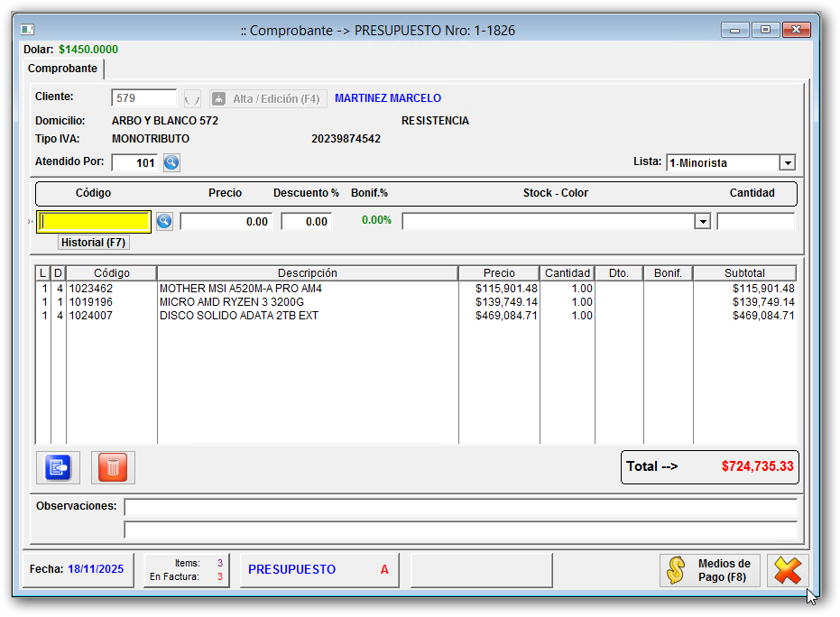The image size is (840, 617).
Task: Click the PRESUPUESTO A document type panel
Action: point(318,570)
